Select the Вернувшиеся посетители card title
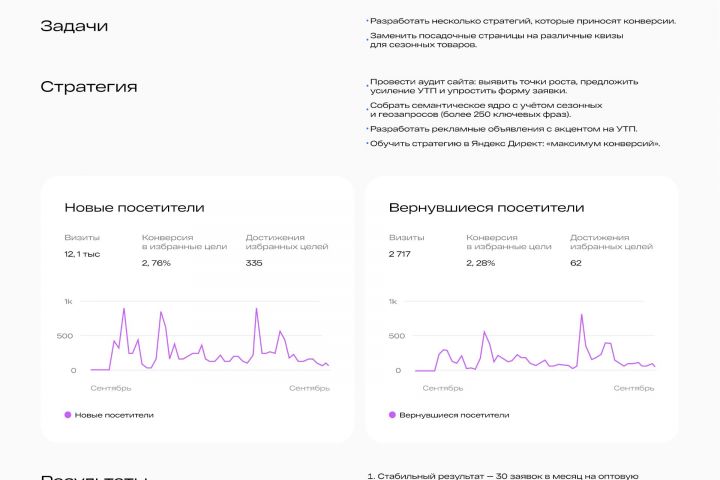720x480 pixels. [x=486, y=207]
